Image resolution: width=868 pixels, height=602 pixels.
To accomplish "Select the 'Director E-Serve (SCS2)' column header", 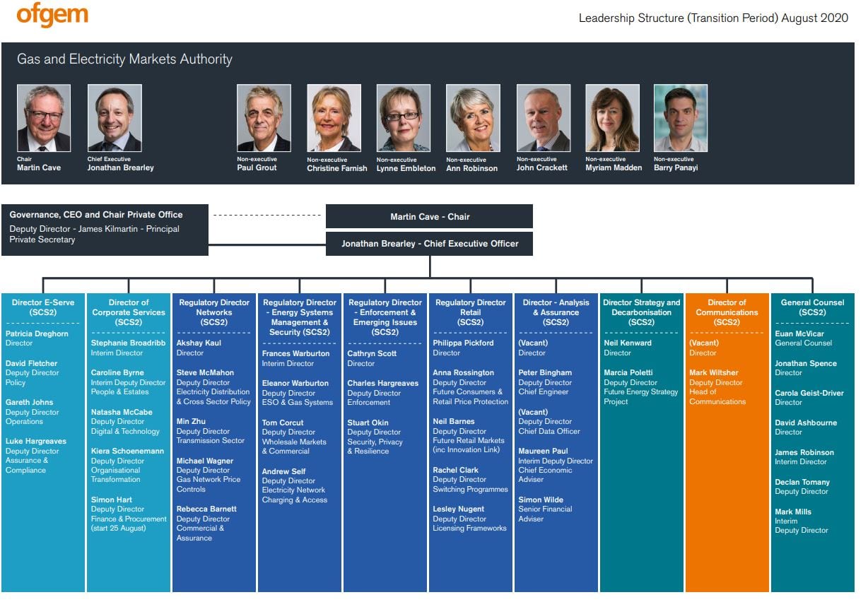I will tap(42, 307).
